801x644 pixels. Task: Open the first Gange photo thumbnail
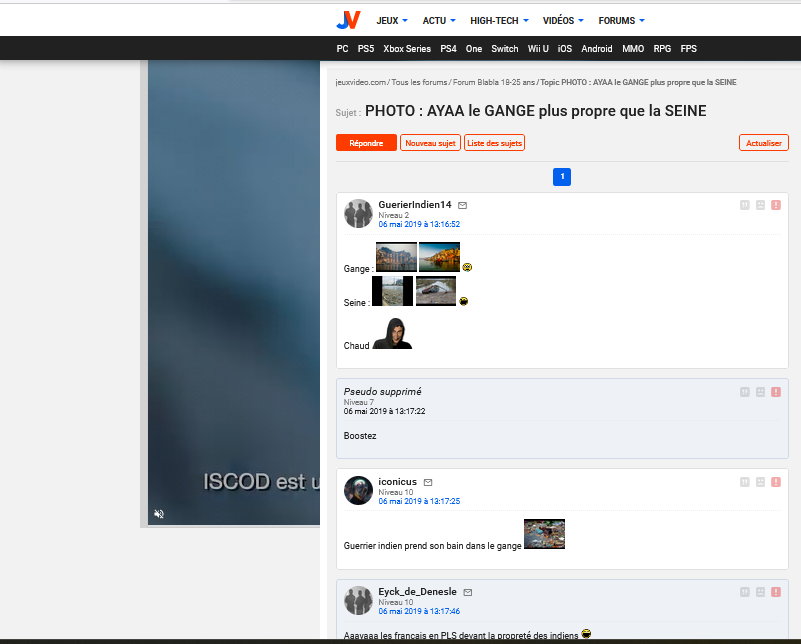395,257
